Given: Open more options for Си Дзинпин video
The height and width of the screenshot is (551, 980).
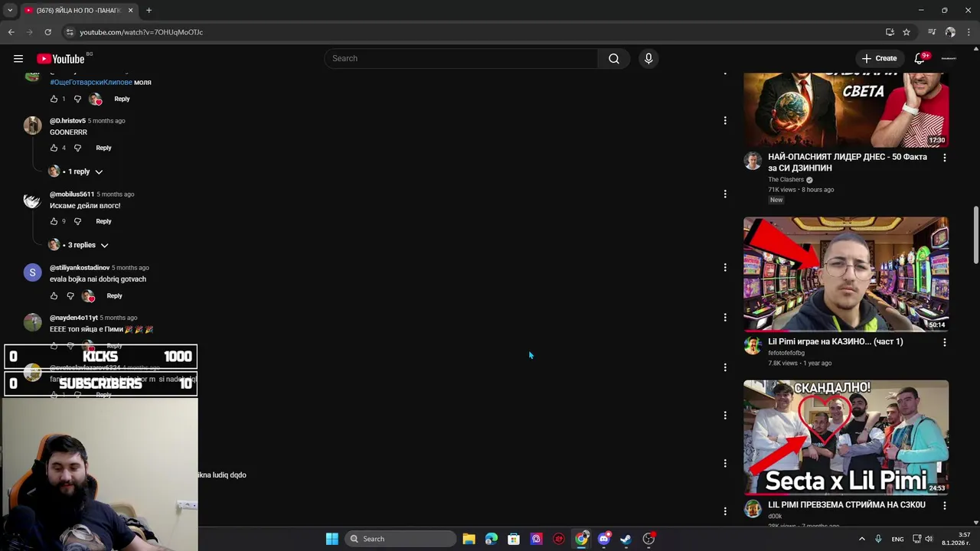Looking at the screenshot, I should (x=944, y=158).
